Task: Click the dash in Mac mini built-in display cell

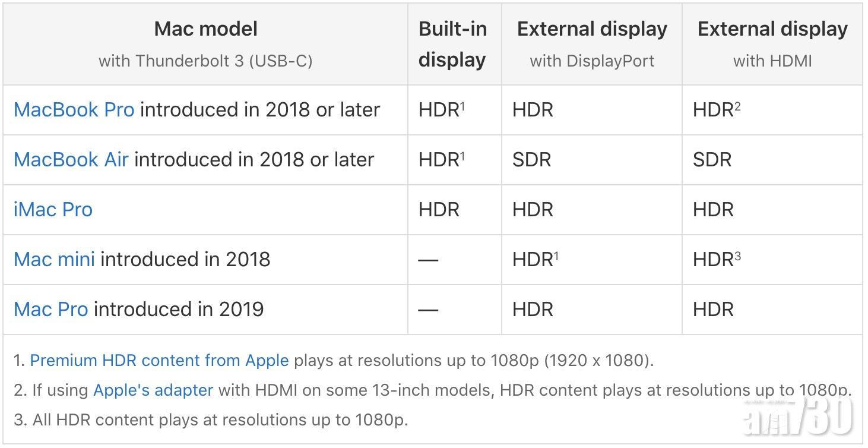Action: click(428, 260)
